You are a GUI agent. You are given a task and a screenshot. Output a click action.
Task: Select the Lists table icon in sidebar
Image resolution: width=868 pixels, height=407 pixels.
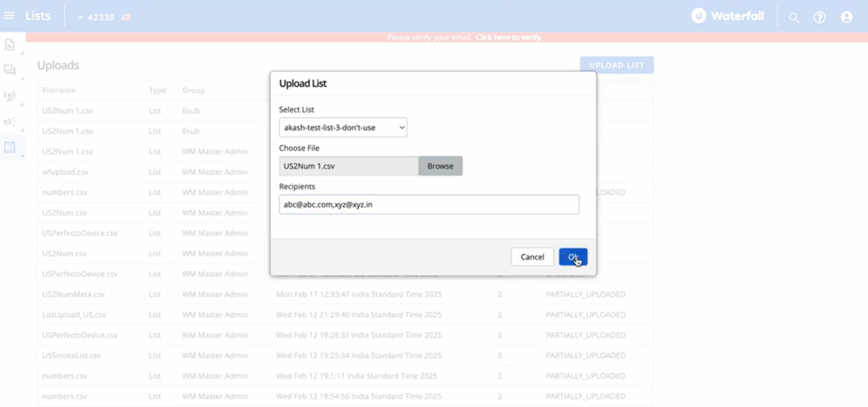point(10,147)
